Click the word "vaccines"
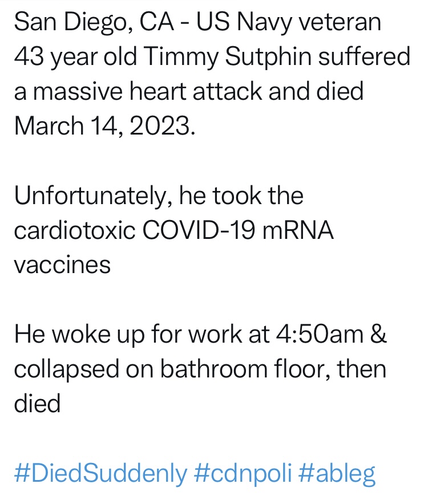Viewport: 428px width, 504px height. click(62, 265)
